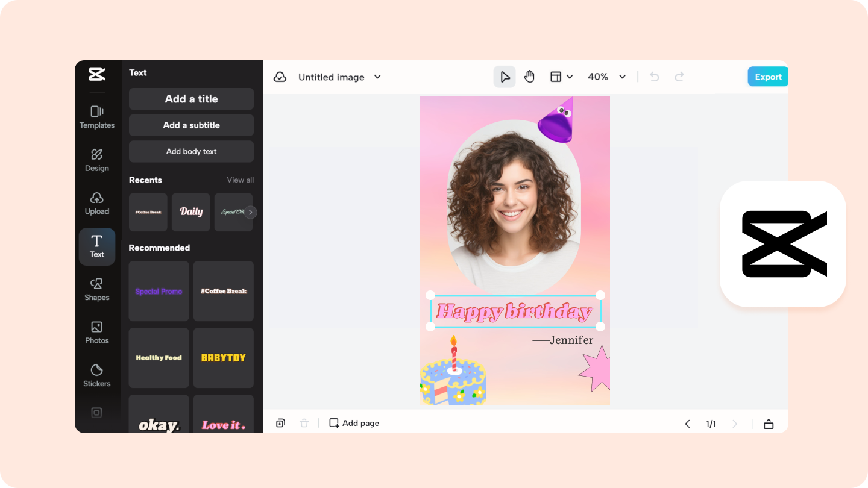Click the bottom-right handle of Happy birthday box
Viewport: 868px width, 488px height.
[x=600, y=326]
